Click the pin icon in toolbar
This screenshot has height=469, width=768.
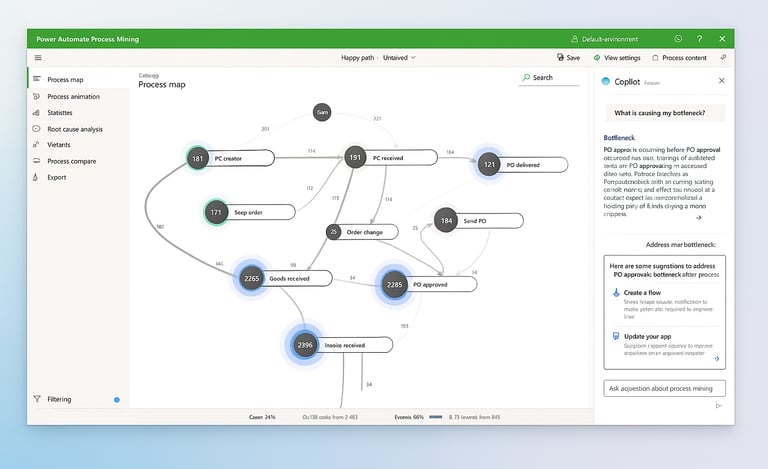[x=723, y=57]
